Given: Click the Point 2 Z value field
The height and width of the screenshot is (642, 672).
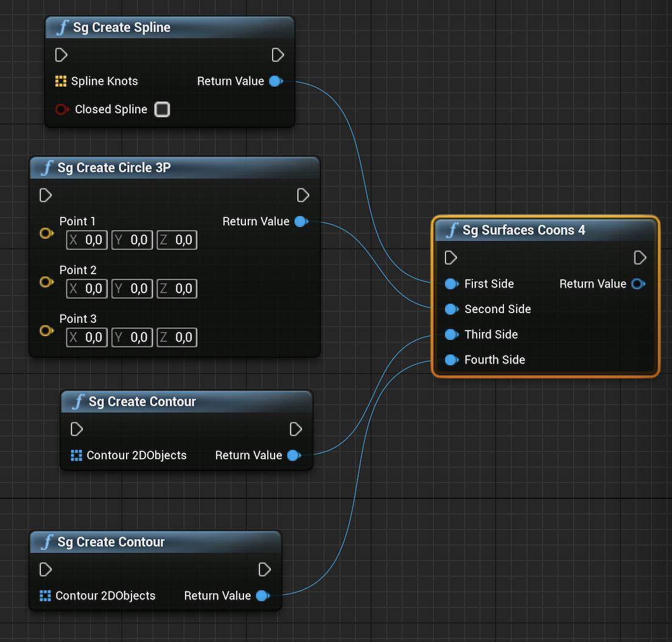Looking at the screenshot, I should 177,289.
